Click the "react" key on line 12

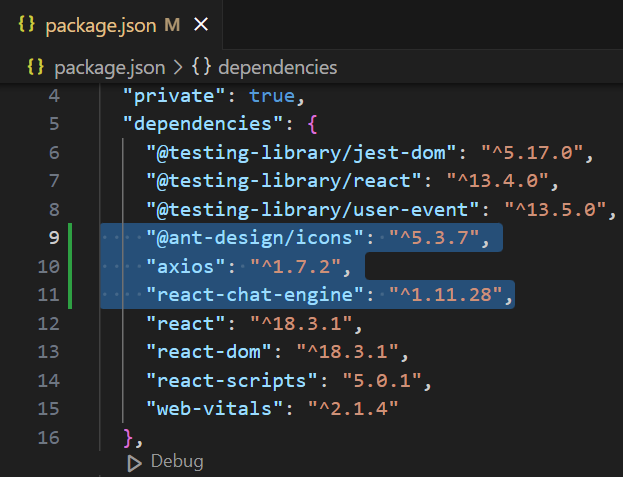pos(186,324)
